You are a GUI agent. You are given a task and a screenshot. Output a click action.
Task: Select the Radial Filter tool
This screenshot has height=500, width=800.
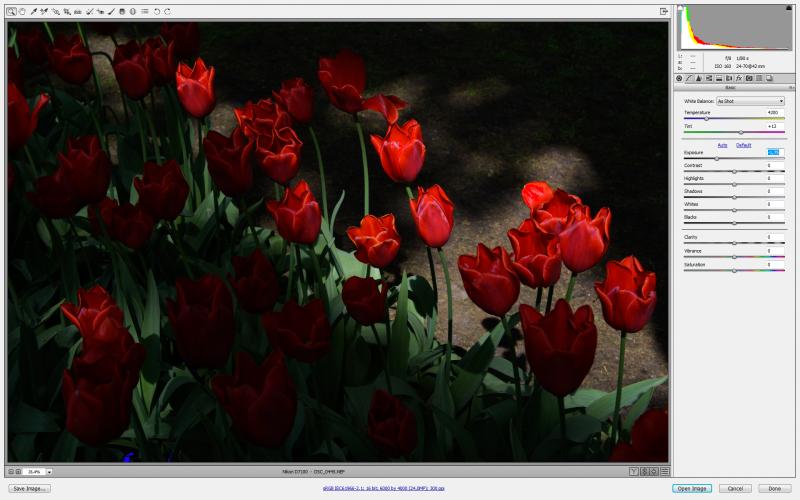tap(133, 11)
